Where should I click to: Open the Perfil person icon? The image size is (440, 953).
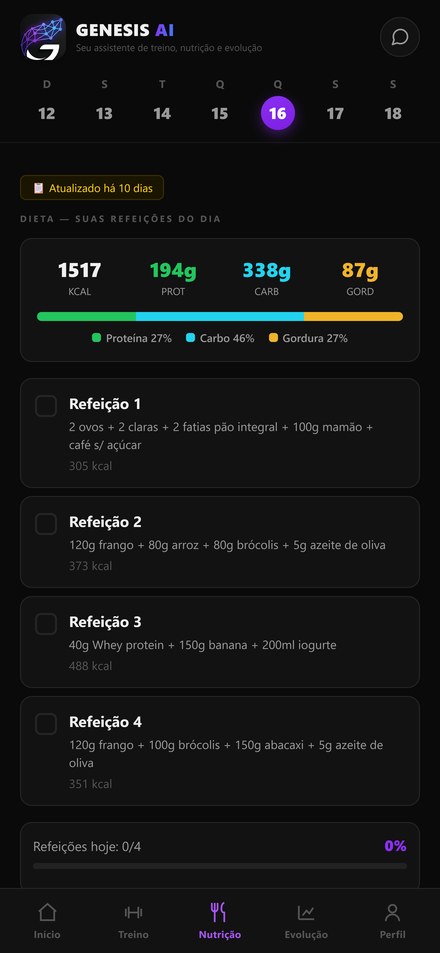point(393,912)
